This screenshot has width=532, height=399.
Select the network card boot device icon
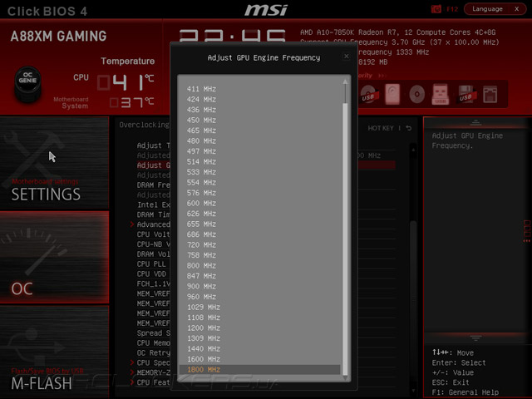(490, 94)
